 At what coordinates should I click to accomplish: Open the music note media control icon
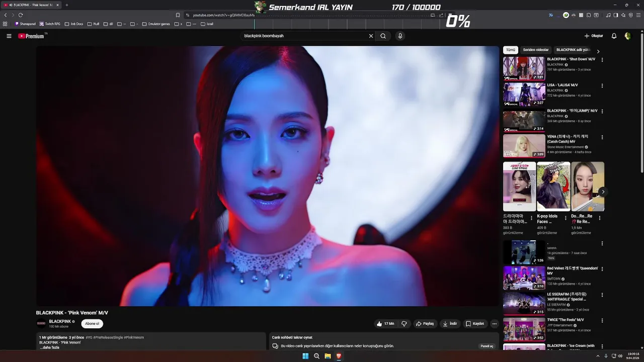608,15
